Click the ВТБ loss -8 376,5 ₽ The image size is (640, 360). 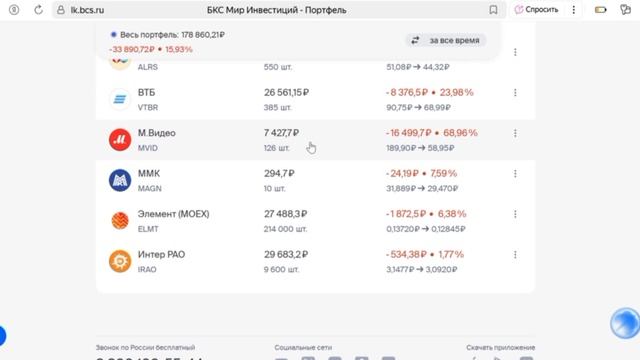coord(407,93)
